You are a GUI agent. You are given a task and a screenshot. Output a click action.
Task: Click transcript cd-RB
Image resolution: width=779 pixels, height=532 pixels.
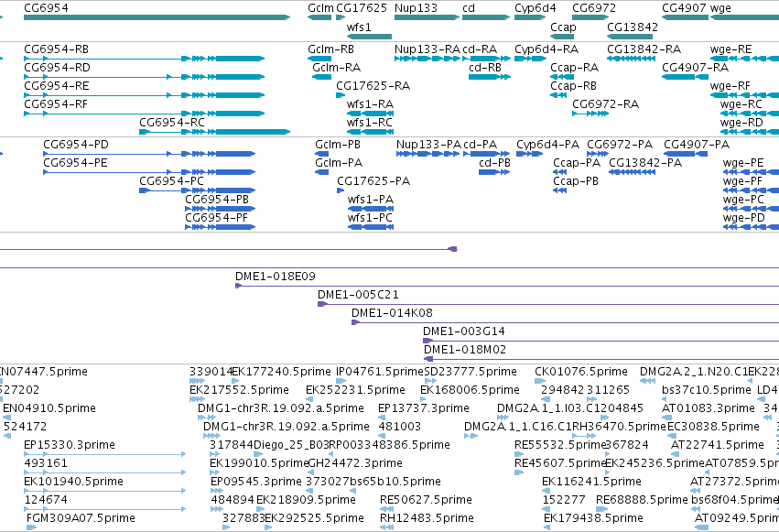click(x=490, y=77)
